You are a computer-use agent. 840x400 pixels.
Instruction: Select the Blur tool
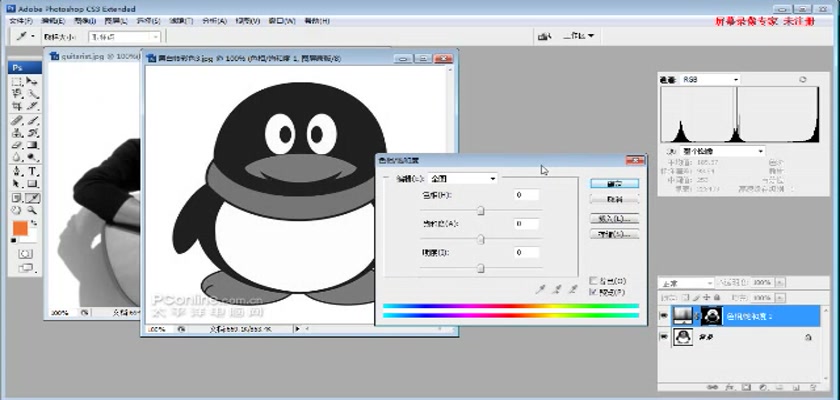(x=17, y=157)
